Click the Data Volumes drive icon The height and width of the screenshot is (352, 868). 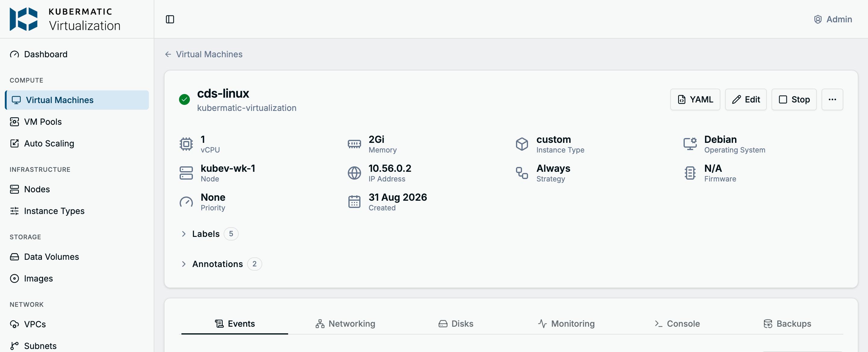click(x=14, y=257)
